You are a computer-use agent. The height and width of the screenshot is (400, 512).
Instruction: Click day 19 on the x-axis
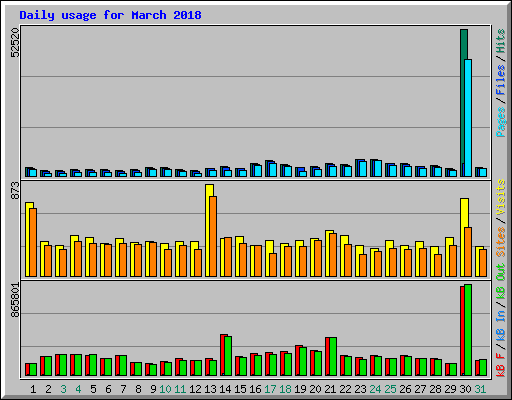[x=300, y=389]
